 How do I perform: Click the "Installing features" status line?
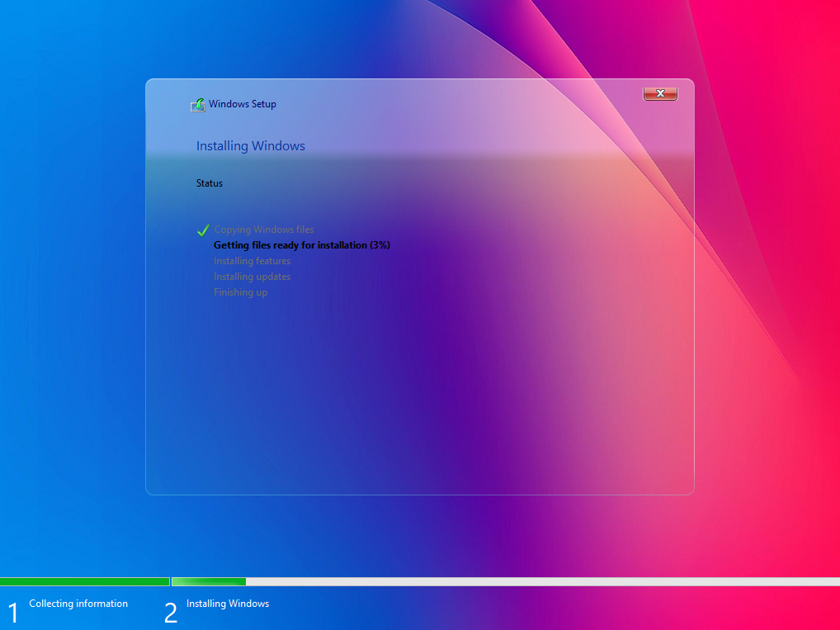point(252,261)
